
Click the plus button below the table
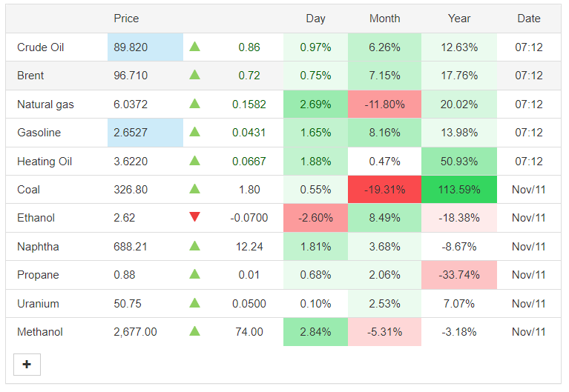click(x=27, y=365)
